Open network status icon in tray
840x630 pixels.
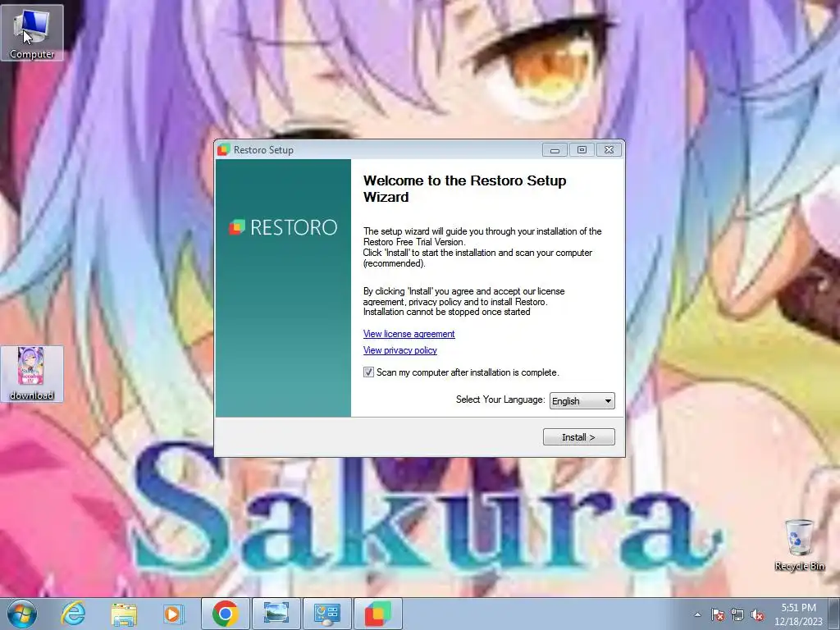tap(737, 614)
